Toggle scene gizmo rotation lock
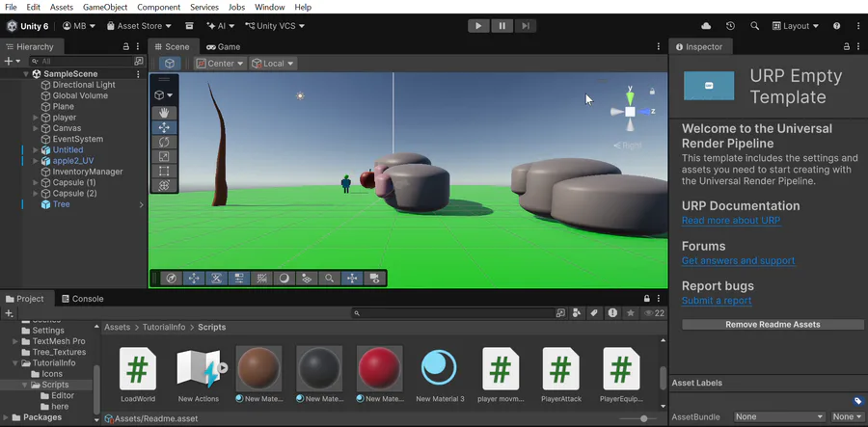Image resolution: width=868 pixels, height=427 pixels. [653, 92]
